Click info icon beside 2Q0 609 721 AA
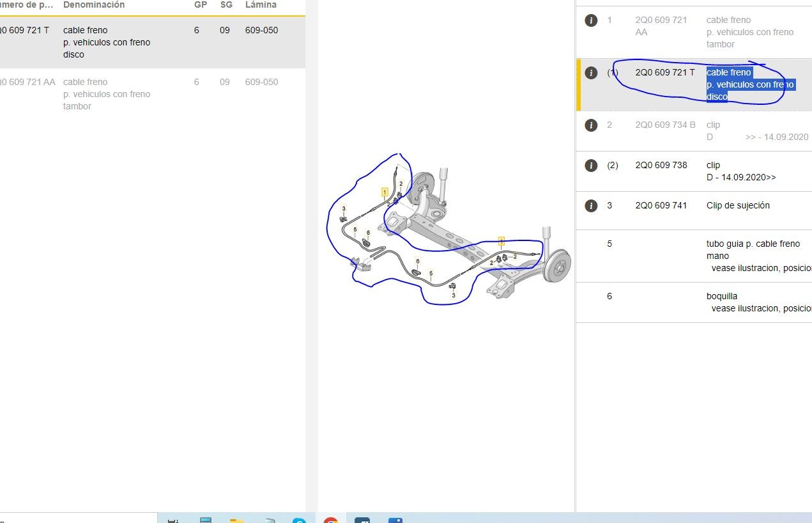Viewport: 812px width, 523px height. pyautogui.click(x=591, y=20)
